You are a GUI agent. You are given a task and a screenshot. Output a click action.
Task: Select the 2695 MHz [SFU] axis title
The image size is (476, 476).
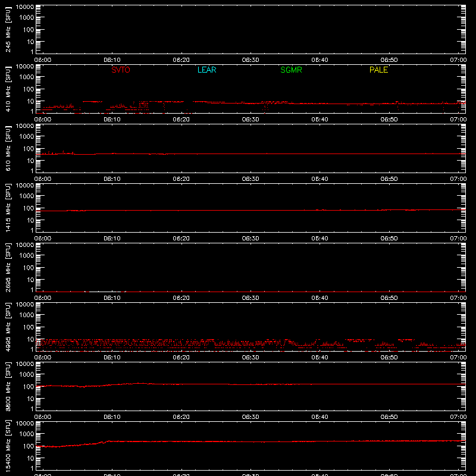coord(8,267)
